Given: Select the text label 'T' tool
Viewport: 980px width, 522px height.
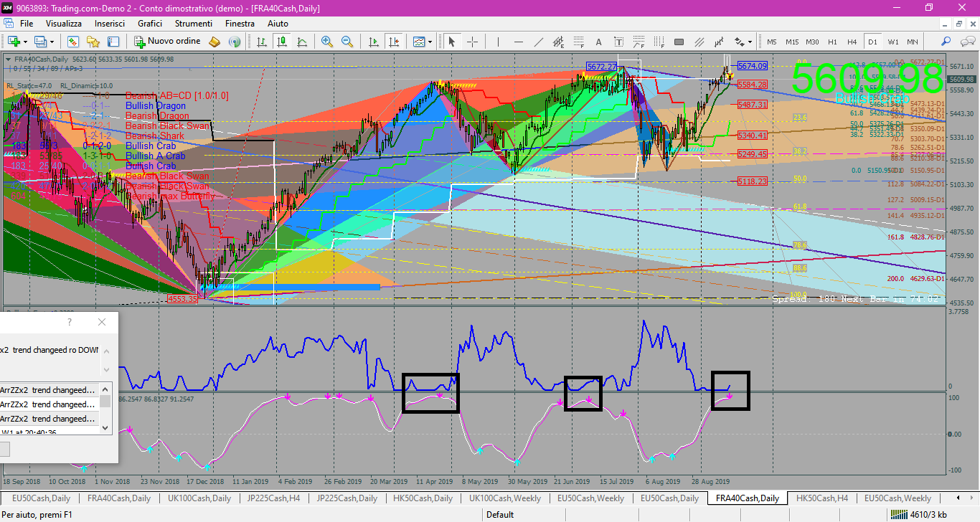Looking at the screenshot, I should (618, 42).
